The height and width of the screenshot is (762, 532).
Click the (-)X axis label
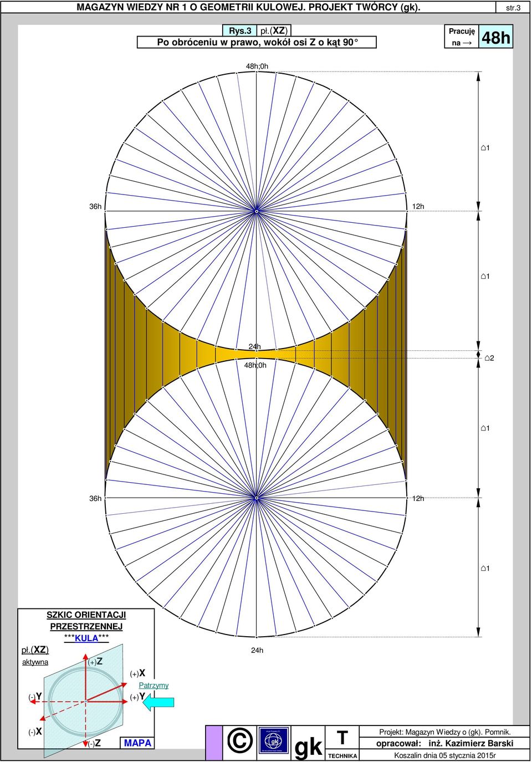tap(35, 732)
